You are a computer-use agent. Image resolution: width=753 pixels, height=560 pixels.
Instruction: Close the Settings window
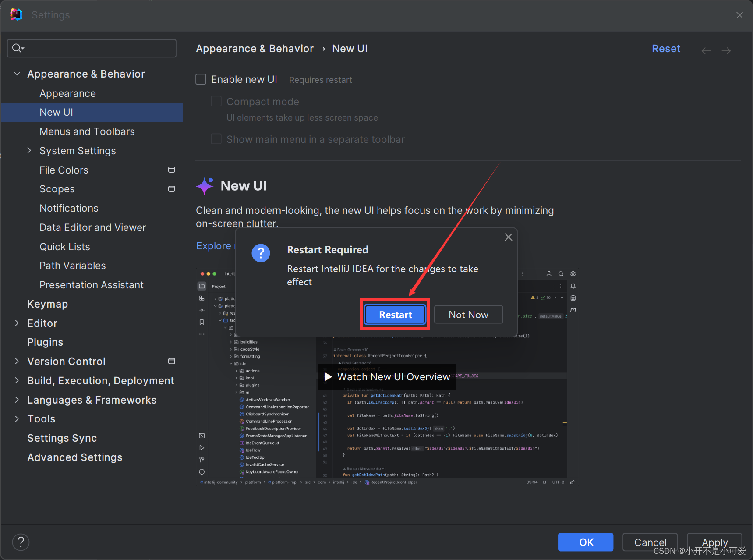(739, 15)
